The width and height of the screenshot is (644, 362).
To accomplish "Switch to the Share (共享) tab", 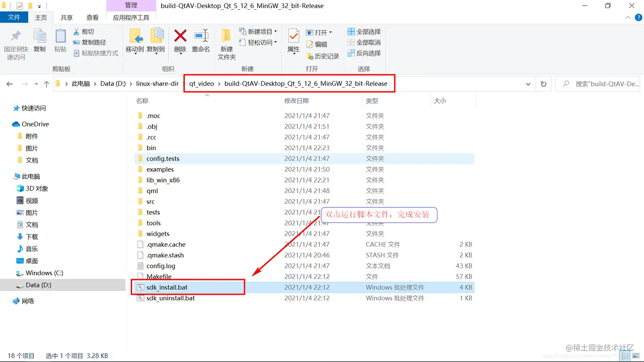I will (66, 17).
